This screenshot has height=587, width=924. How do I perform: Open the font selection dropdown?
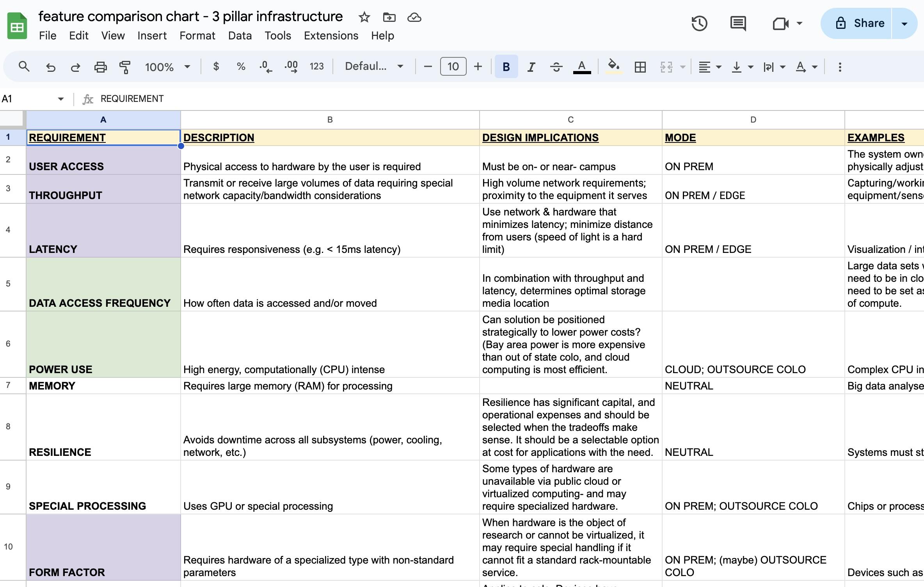(x=373, y=66)
